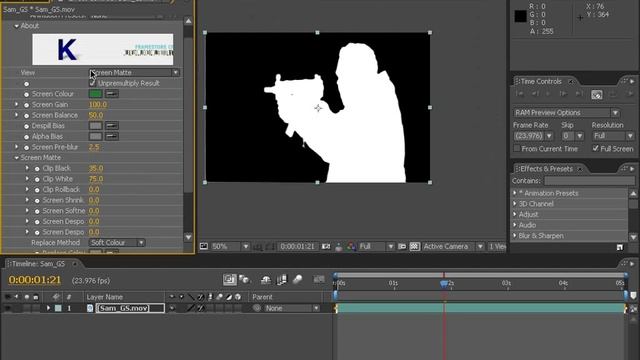Pick Screen Colour with its eyedropper
The image size is (640, 360).
point(112,94)
